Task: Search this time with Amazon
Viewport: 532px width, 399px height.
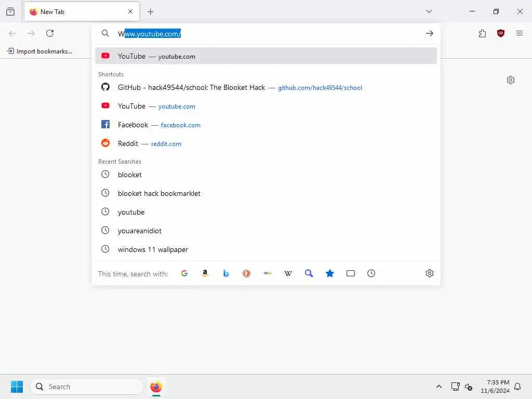Action: point(205,273)
